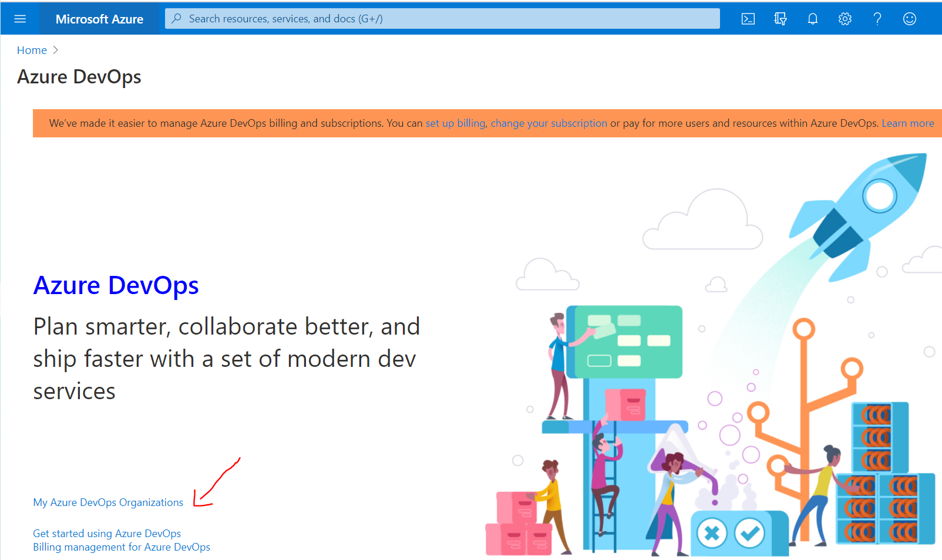Open the feedback smiley icon
Viewport: 942px width, 560px height.
[x=909, y=18]
